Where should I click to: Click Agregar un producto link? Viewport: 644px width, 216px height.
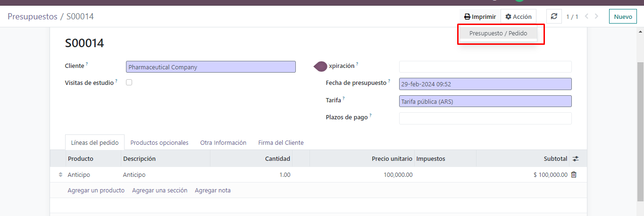[x=96, y=191]
